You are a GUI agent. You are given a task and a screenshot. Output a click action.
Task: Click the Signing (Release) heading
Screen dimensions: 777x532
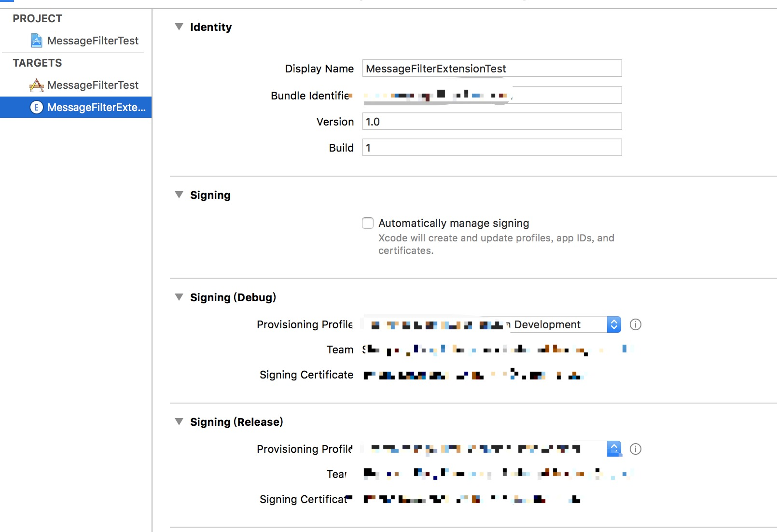(236, 422)
